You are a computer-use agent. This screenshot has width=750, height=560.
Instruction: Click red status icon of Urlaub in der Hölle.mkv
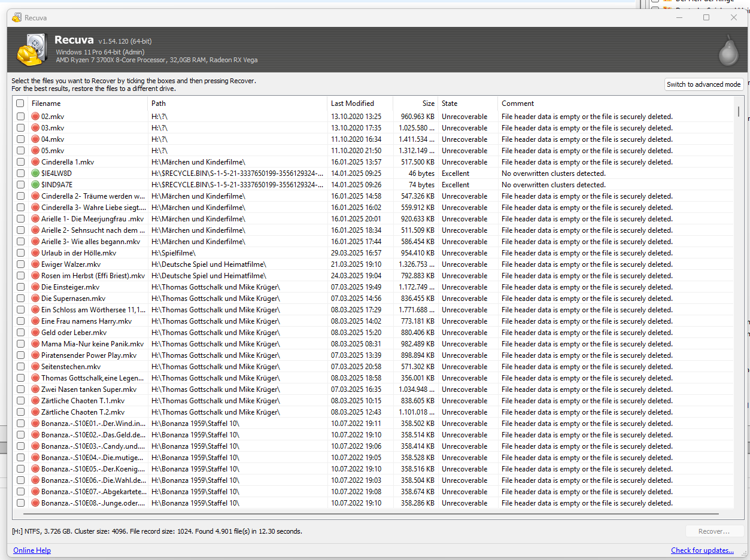click(35, 253)
